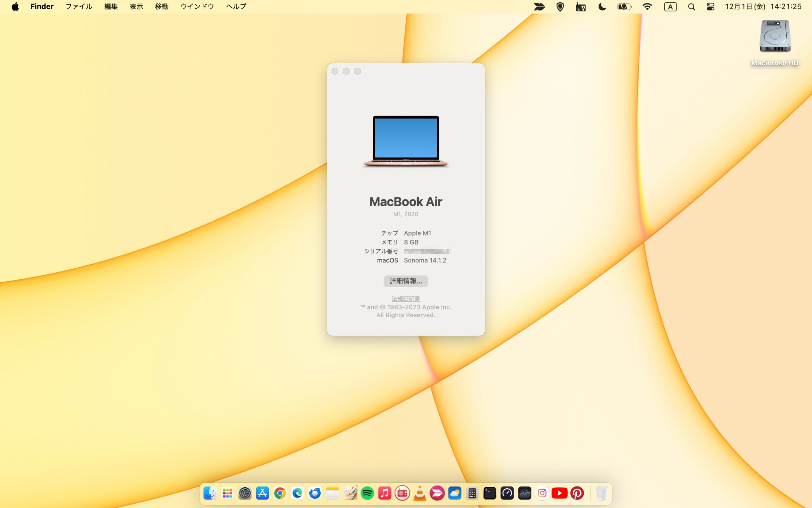This screenshot has height=508, width=812.
Task: Click the macOS Sonoma 14.1.2 version text
Action: 425,260
